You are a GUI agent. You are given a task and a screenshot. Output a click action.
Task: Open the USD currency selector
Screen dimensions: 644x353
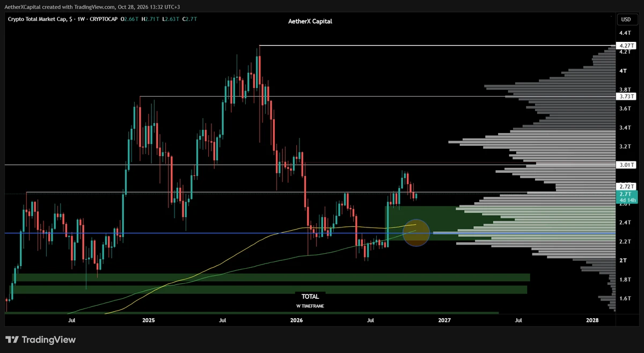click(626, 19)
